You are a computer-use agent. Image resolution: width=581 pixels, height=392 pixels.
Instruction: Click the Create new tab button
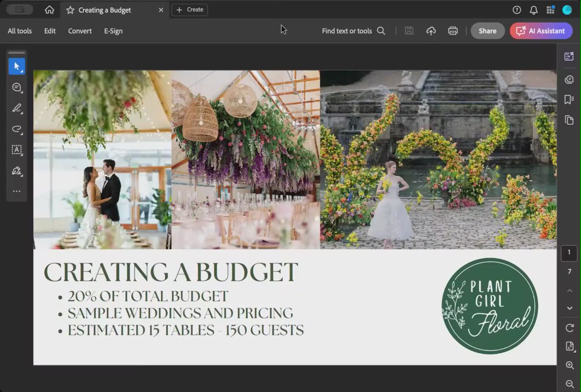pyautogui.click(x=189, y=10)
